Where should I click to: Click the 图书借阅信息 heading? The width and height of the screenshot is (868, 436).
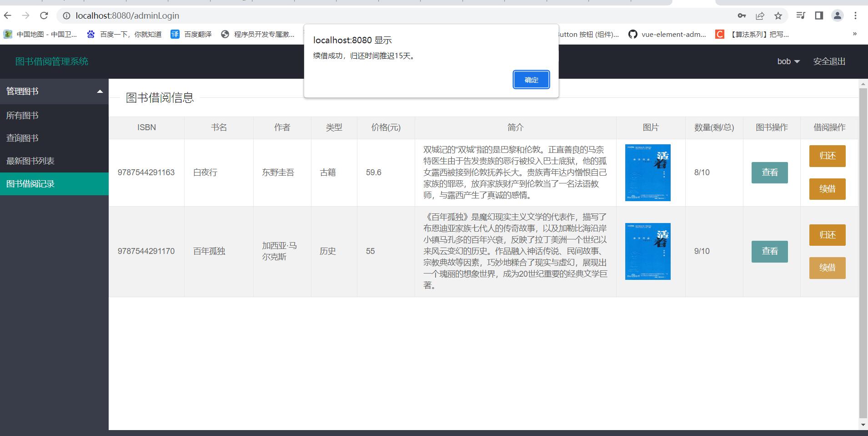click(x=160, y=98)
